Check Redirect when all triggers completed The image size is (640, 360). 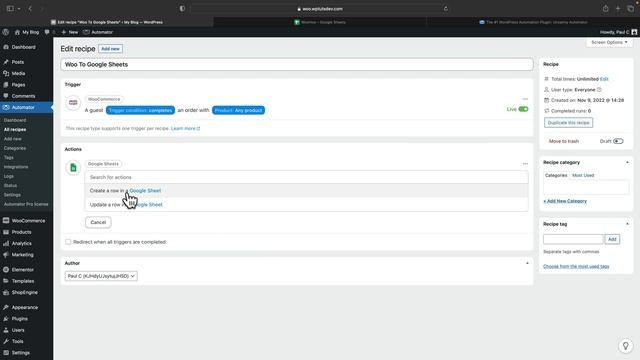68,242
